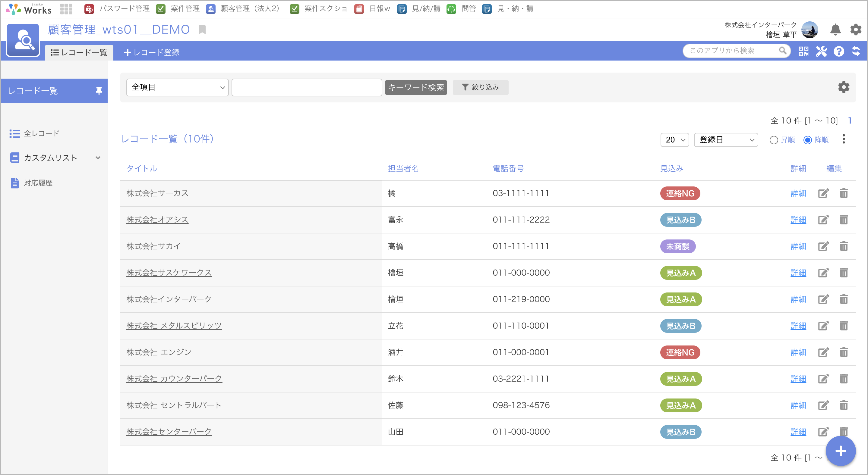Open the 全項目 field dropdown
The width and height of the screenshot is (868, 475).
[x=178, y=87]
